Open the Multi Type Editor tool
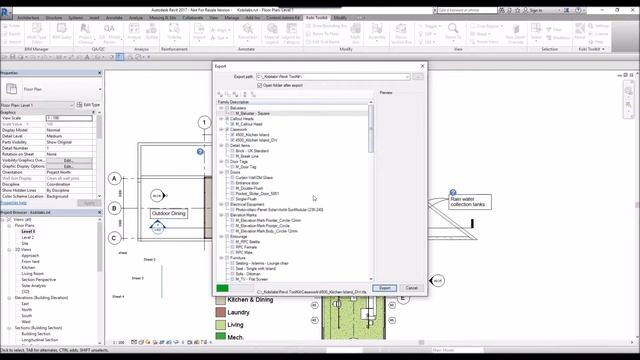Screen dimensions: 640x360 pos(36,33)
